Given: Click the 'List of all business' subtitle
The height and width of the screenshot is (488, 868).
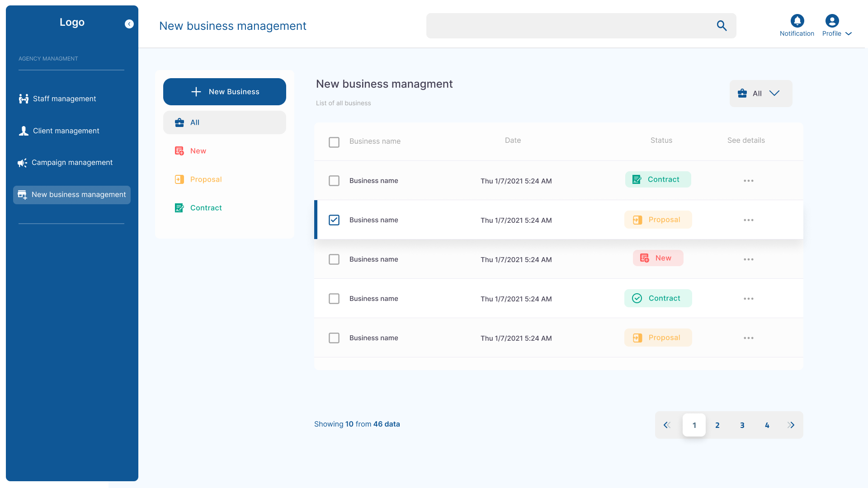Looking at the screenshot, I should pyautogui.click(x=344, y=103).
